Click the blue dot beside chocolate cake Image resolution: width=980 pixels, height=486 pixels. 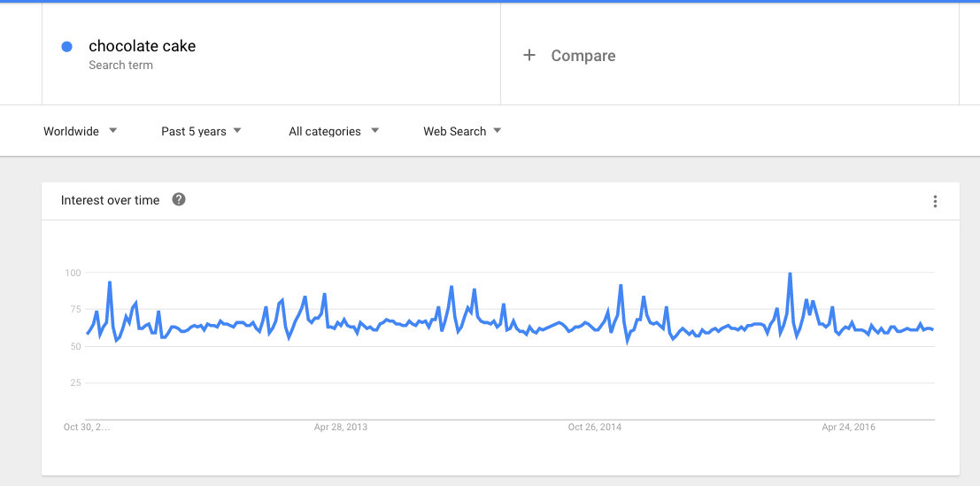point(67,47)
